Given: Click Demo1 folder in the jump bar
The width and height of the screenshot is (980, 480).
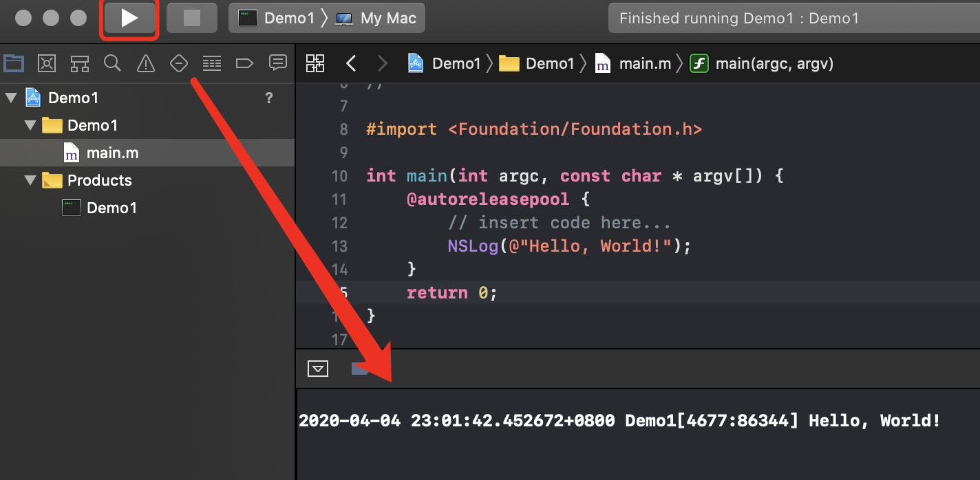Looking at the screenshot, I should pyautogui.click(x=536, y=64).
